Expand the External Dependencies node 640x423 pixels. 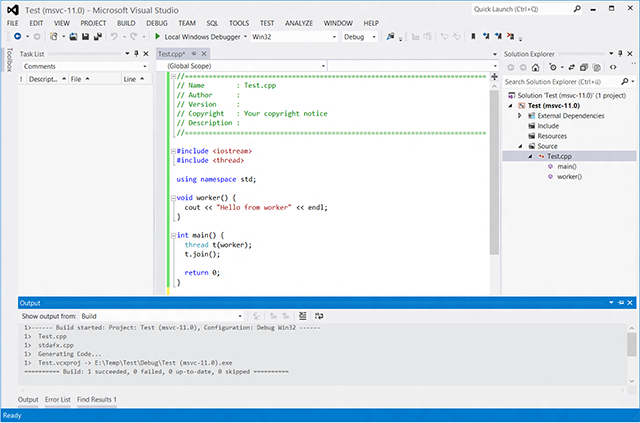click(x=520, y=115)
